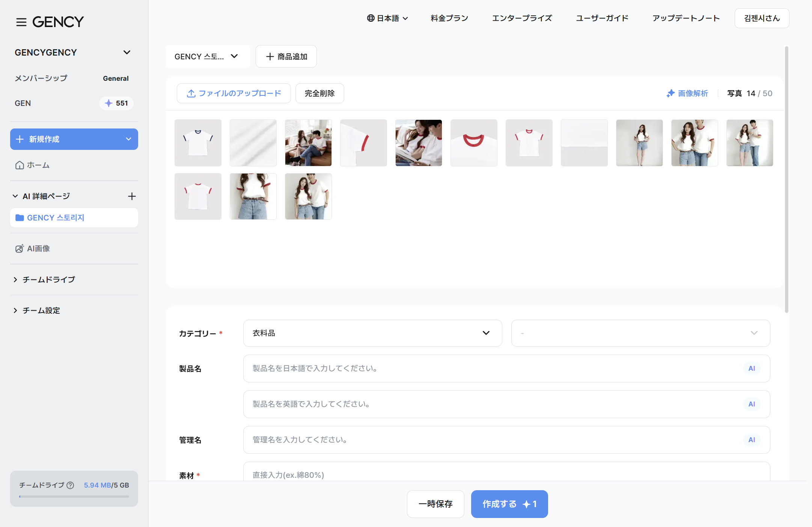
Task: Click the AI button in 管理名 field
Action: [752, 440]
